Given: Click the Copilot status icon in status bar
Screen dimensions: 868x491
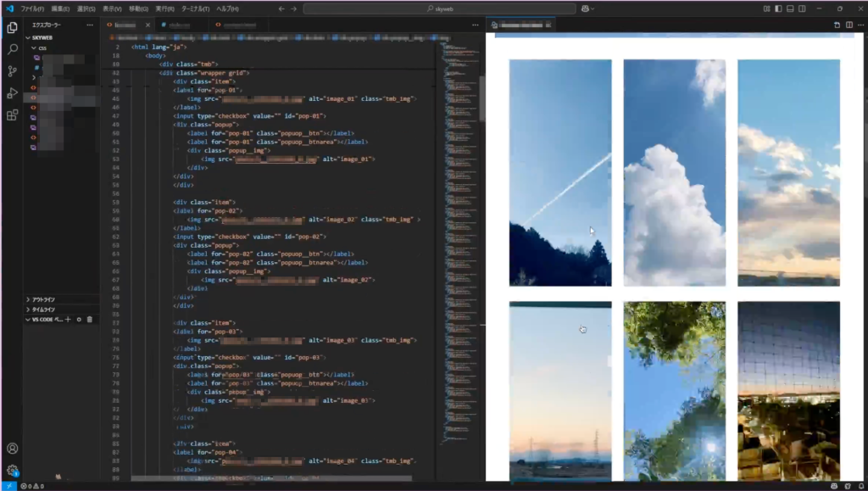Looking at the screenshot, I should pos(834,486).
